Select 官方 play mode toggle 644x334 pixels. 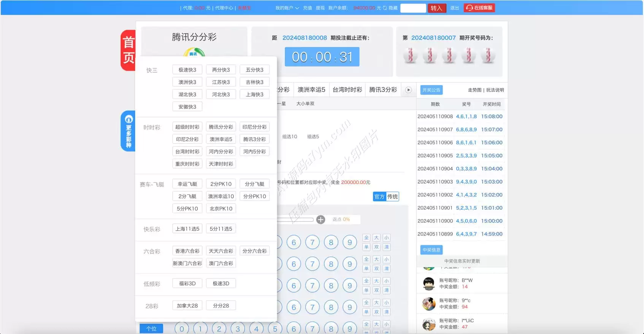[379, 196]
